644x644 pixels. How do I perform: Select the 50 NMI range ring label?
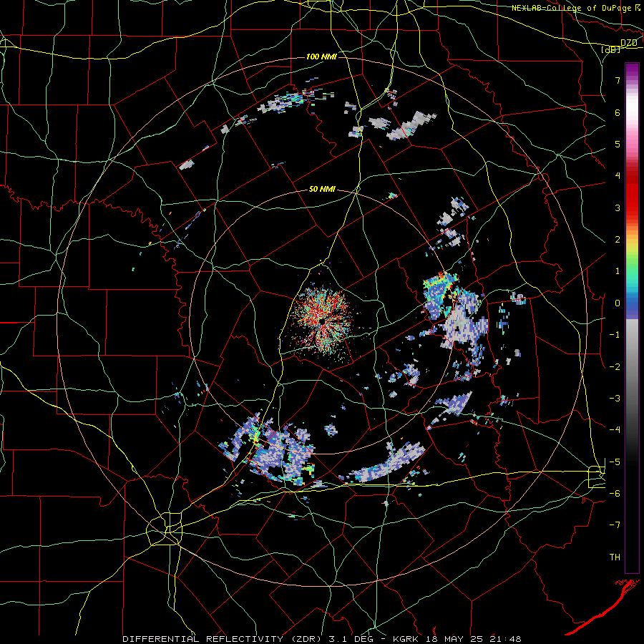(x=322, y=190)
